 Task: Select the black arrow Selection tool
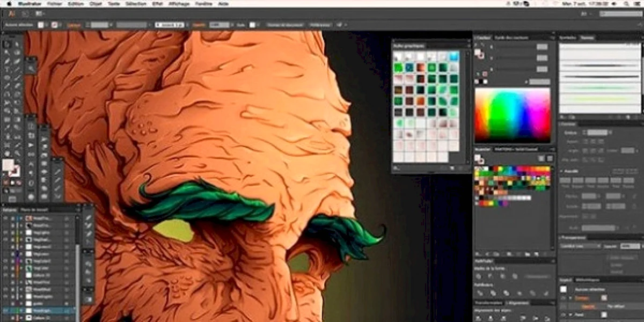pos(8,44)
